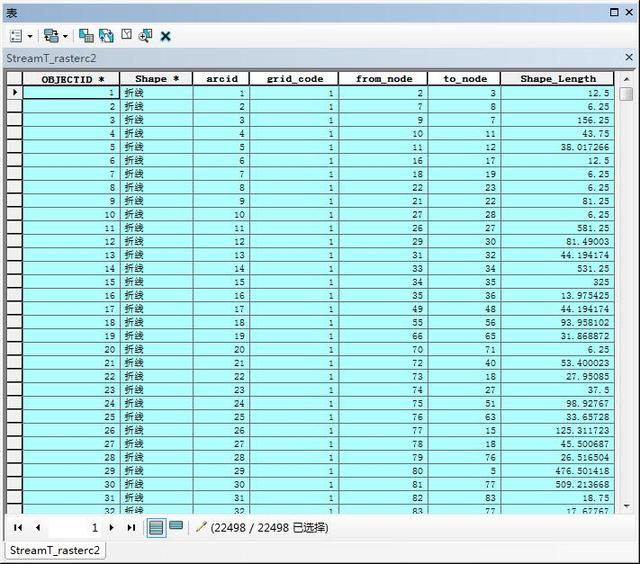Viewport: 640px width, 564px height.
Task: Click Shape_Length cell 38.017266
Action: pyautogui.click(x=558, y=147)
